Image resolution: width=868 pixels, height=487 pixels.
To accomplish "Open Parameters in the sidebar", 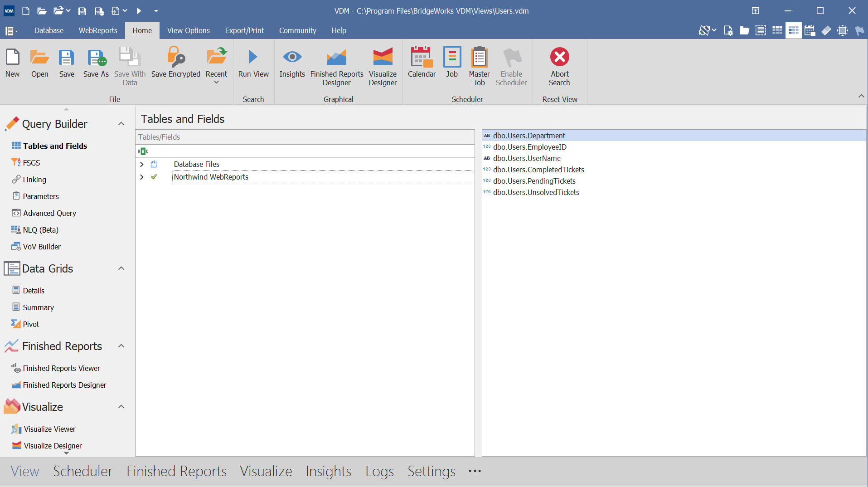I will pyautogui.click(x=41, y=196).
